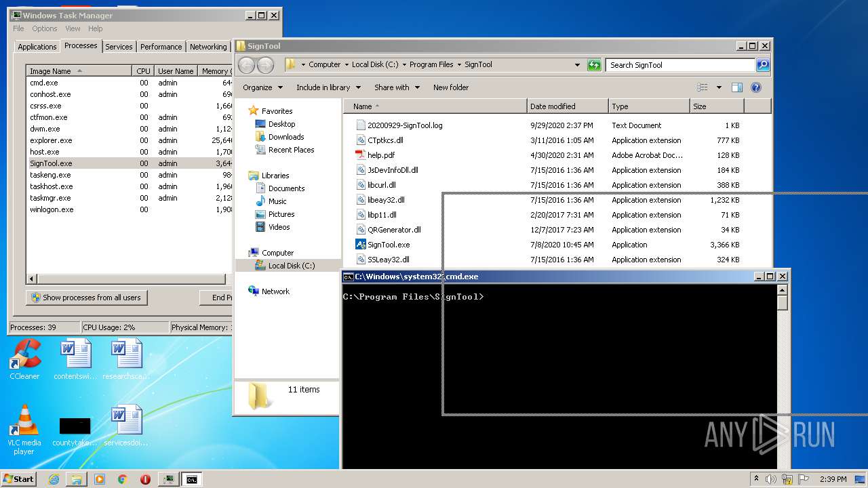Image resolution: width=868 pixels, height=488 pixels.
Task: Select the servicesdoi... document on desktop
Action: coord(126,426)
